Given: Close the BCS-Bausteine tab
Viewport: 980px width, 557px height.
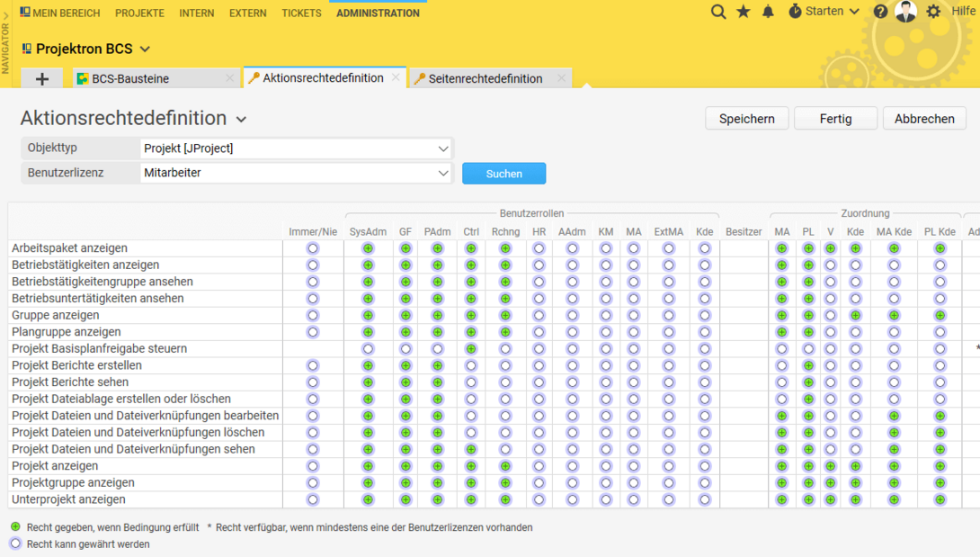Looking at the screenshot, I should 229,78.
